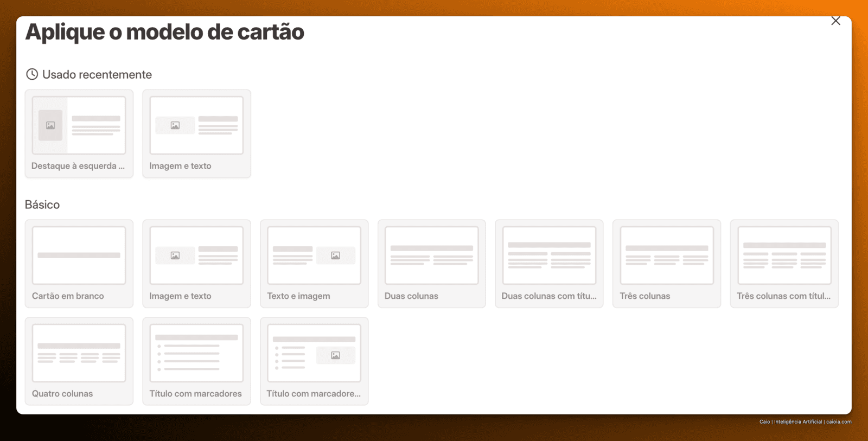Select 'Três colunas com títul...' template

click(784, 264)
